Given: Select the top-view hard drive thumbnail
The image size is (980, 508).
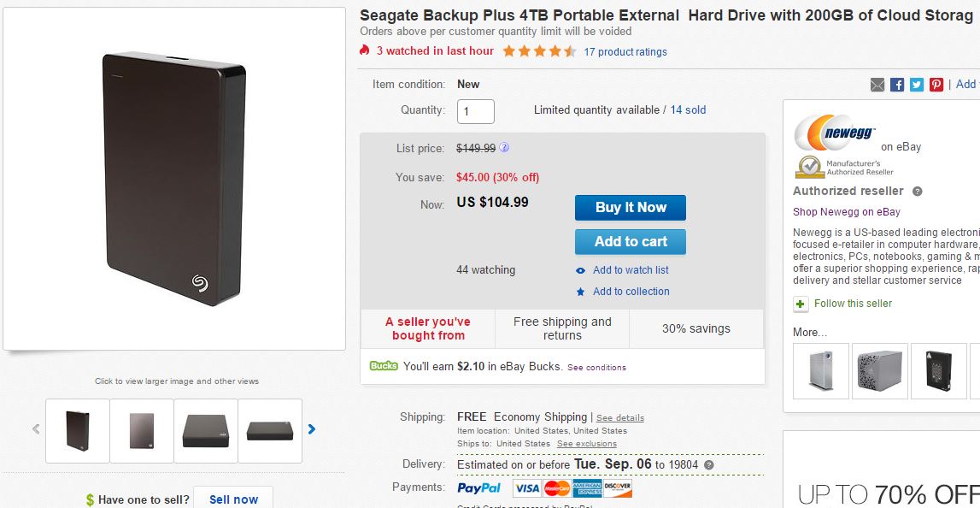Looking at the screenshot, I should (205, 431).
